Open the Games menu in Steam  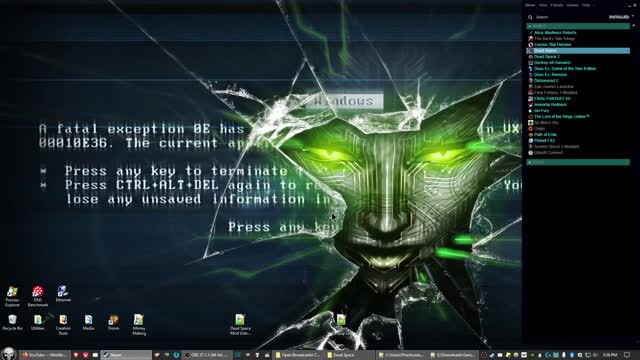point(572,5)
